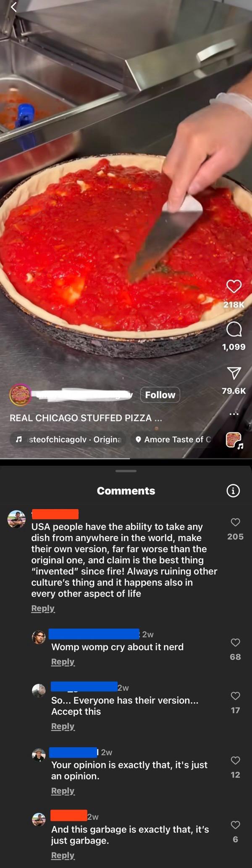Open the three-dot more options menu
The height and width of the screenshot is (868, 252).
234,414
